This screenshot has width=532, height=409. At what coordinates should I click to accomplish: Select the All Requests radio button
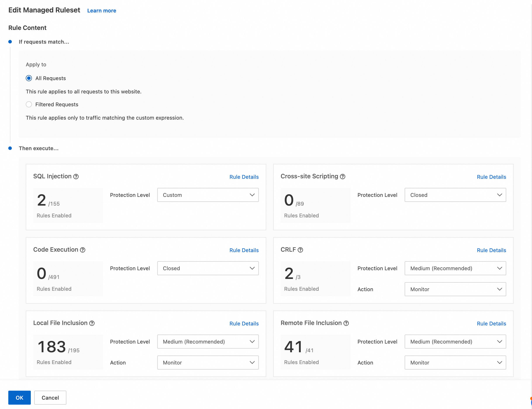(x=29, y=78)
